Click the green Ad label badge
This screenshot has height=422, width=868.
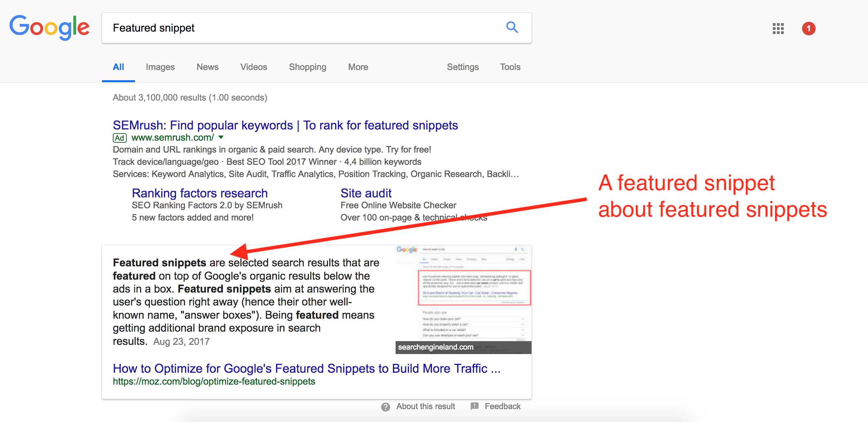tap(120, 138)
